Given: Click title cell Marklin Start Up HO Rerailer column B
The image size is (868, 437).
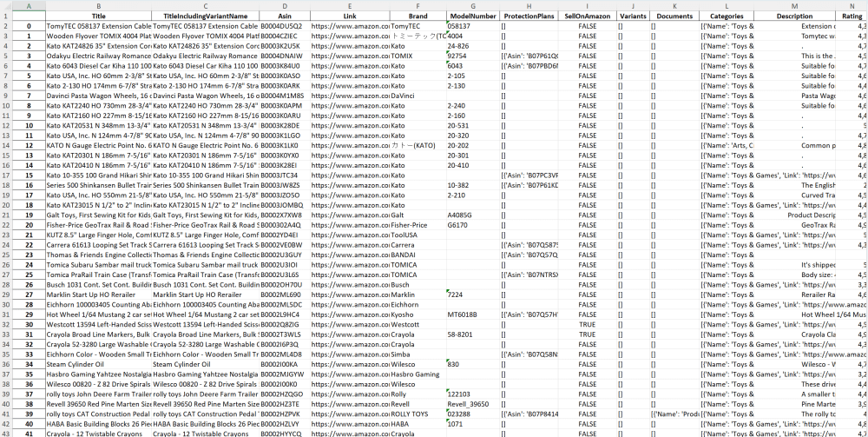Looking at the screenshot, I should point(99,295).
